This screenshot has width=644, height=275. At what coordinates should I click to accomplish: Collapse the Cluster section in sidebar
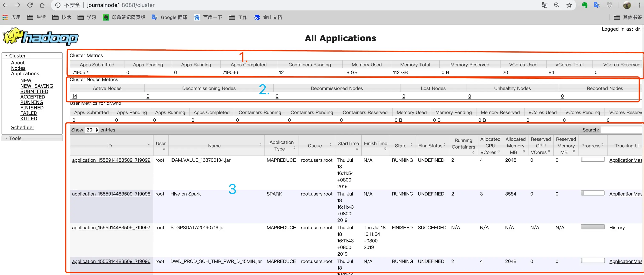tap(7, 56)
